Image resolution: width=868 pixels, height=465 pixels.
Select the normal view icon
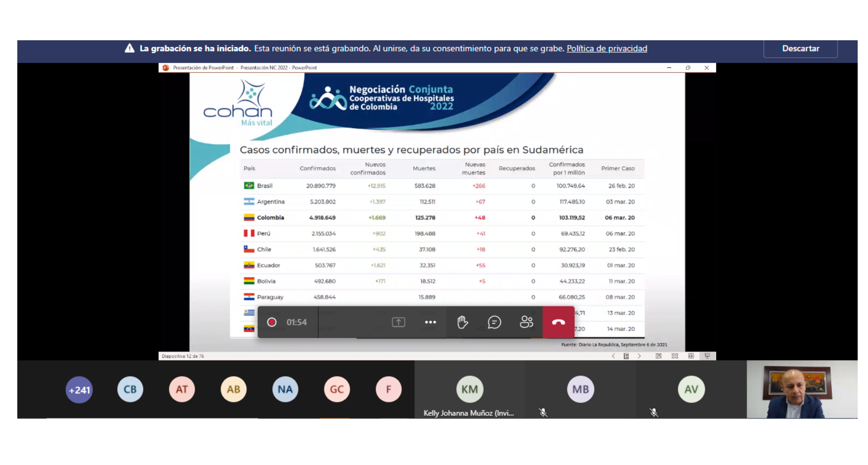658,356
